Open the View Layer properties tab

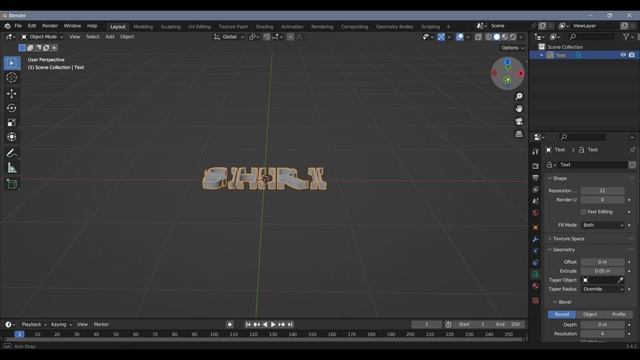[x=536, y=190]
